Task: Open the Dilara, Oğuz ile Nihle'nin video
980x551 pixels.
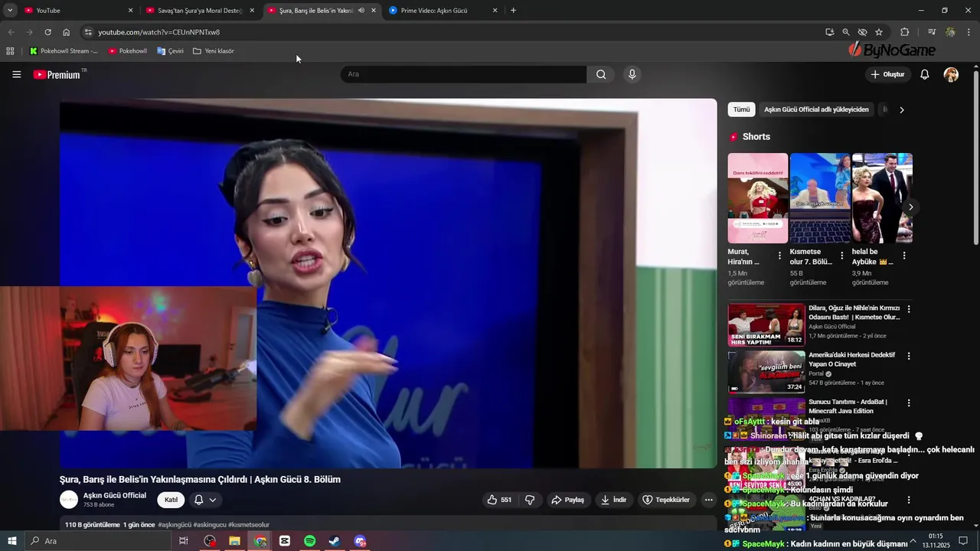Action: click(854, 312)
